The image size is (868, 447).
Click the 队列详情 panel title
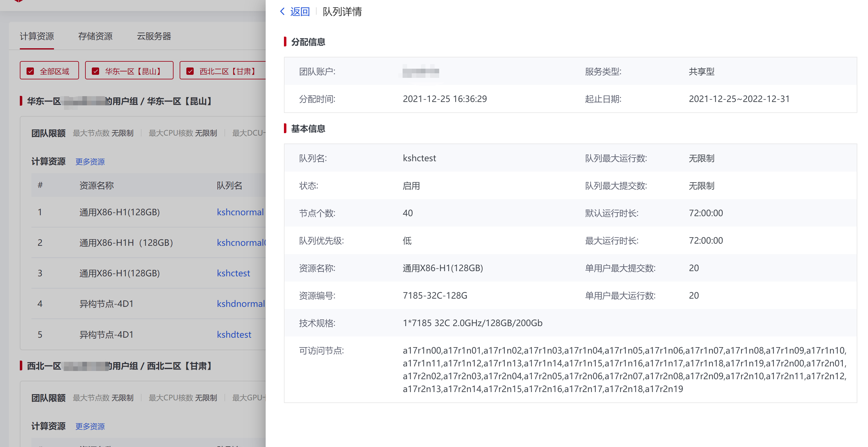pos(342,12)
